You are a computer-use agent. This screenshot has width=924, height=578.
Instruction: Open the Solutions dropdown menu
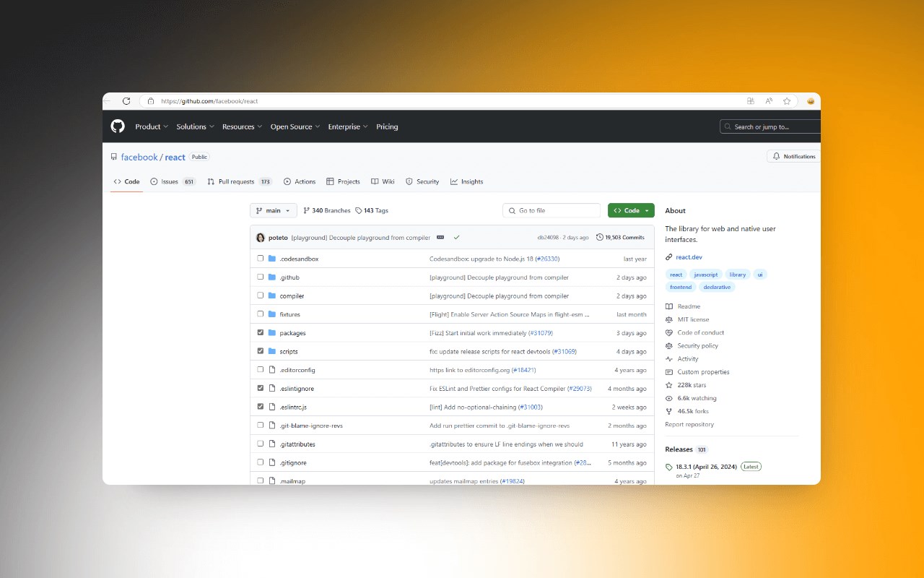click(x=195, y=126)
